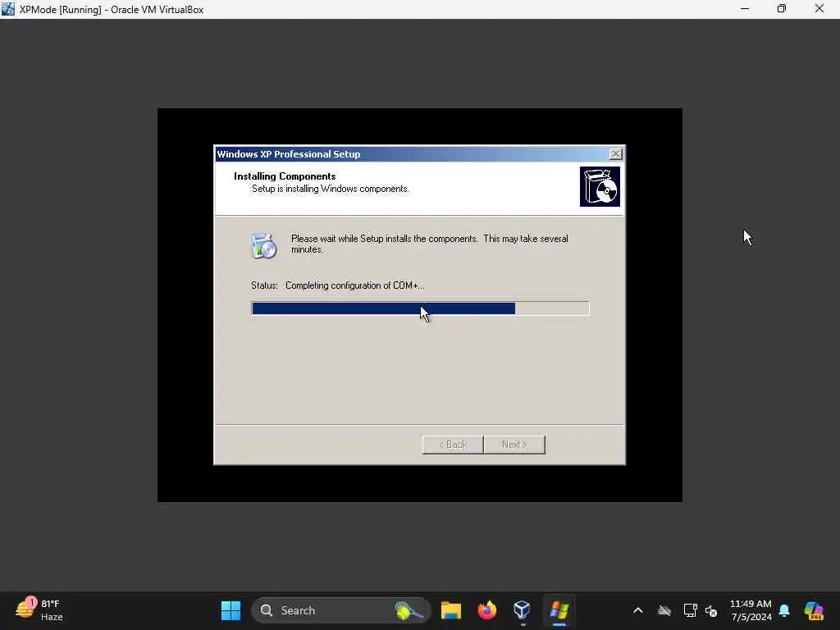Close the XPMode VirtualBox window
The height and width of the screenshot is (630, 840).
coord(819,9)
